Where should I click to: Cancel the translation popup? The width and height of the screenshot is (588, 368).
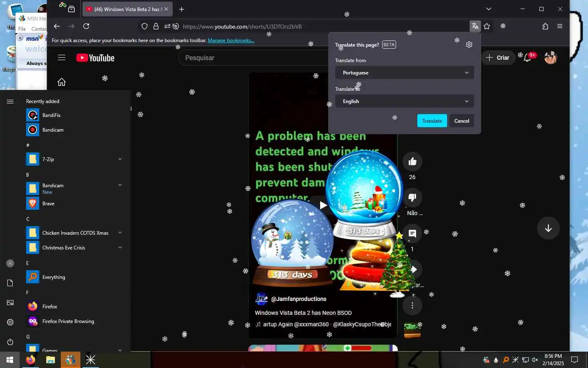462,121
